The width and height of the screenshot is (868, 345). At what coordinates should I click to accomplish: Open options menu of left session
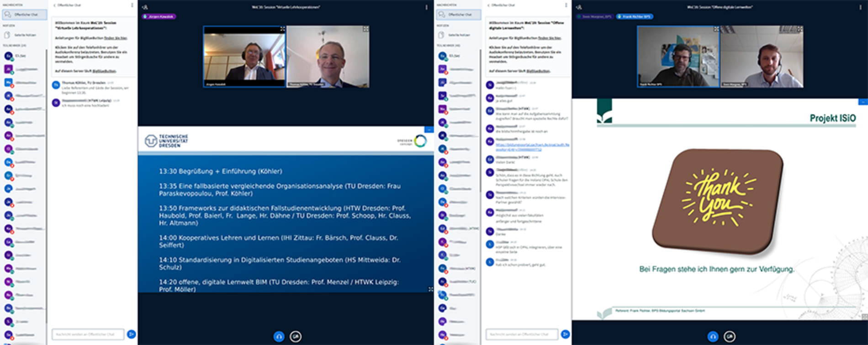pyautogui.click(x=426, y=7)
